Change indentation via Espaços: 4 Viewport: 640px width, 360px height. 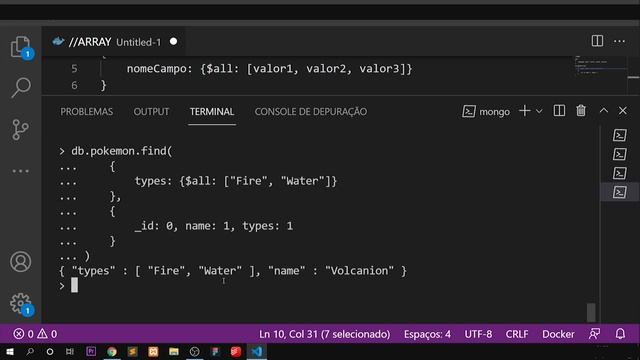pyautogui.click(x=427, y=334)
